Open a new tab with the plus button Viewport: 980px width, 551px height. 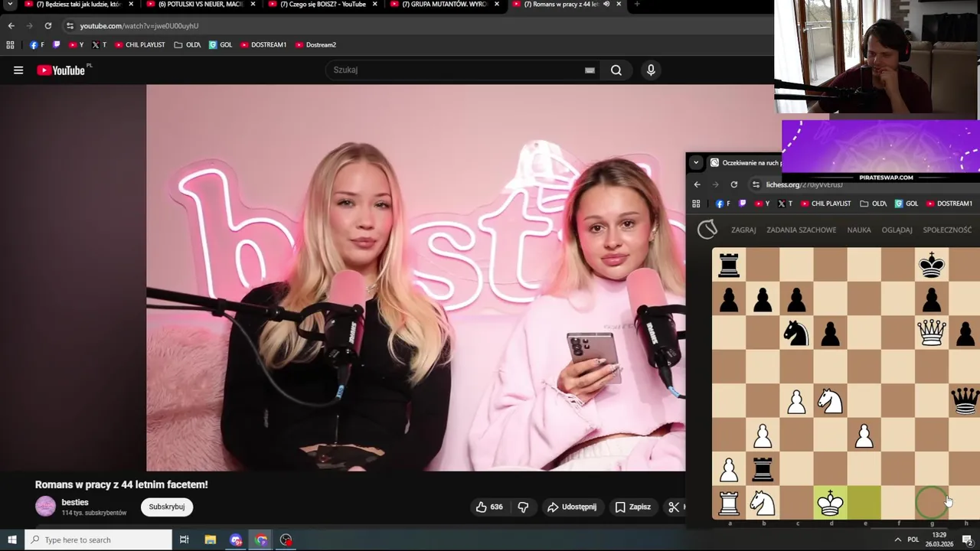(x=637, y=5)
